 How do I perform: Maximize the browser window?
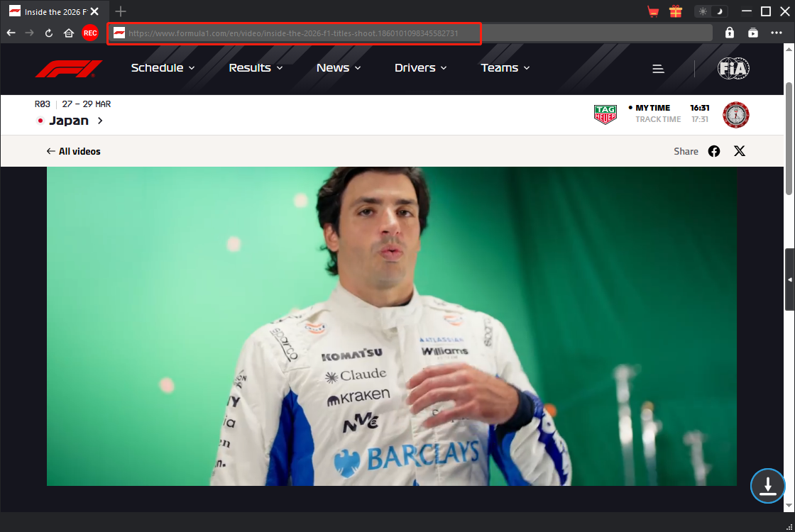click(766, 11)
